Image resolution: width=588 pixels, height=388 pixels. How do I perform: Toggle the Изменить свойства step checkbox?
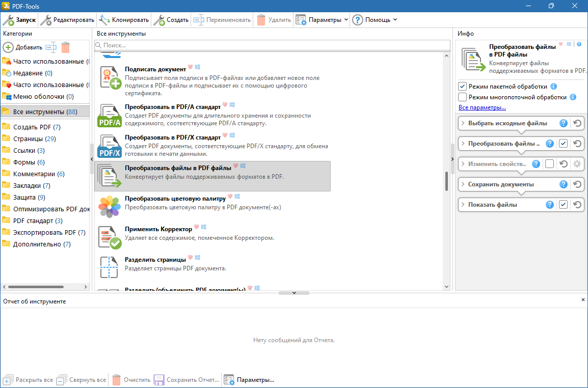click(549, 164)
